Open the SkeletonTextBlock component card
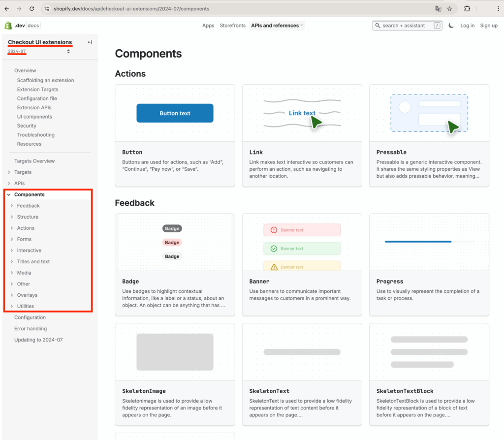The width and height of the screenshot is (504, 440). pyautogui.click(x=429, y=375)
